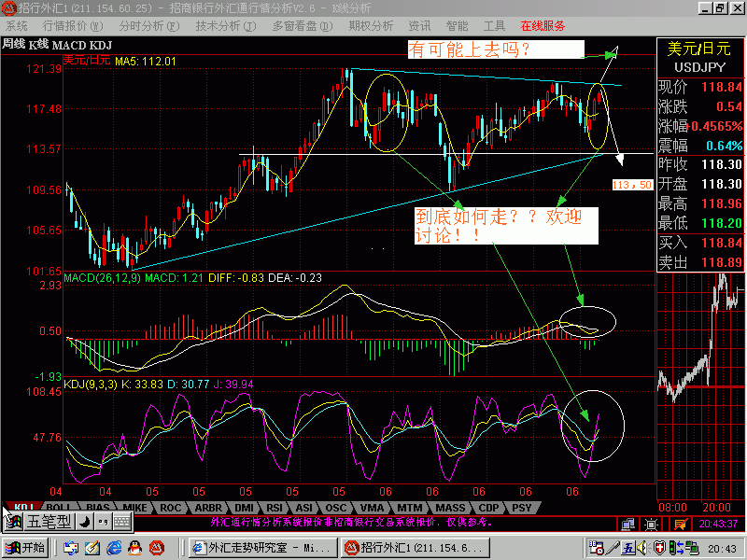Switch to the MTM indicator tab
The height and width of the screenshot is (560, 747).
409,508
